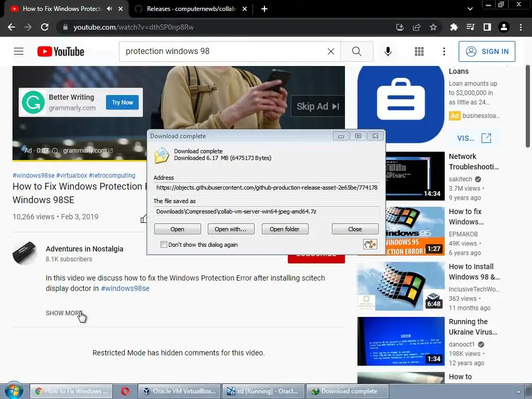Open the YouTube apps grid icon
This screenshot has height=399, width=532.
click(419, 51)
